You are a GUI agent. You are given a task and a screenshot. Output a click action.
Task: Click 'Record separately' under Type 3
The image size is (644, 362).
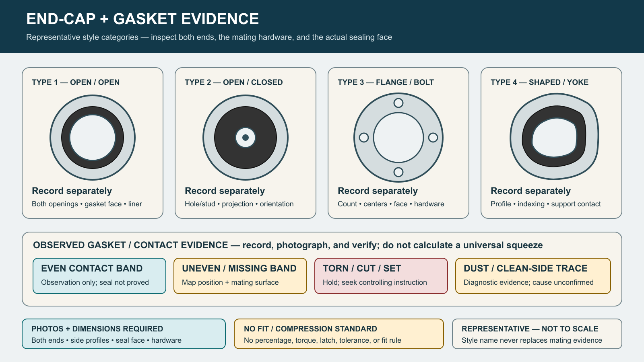[378, 191]
